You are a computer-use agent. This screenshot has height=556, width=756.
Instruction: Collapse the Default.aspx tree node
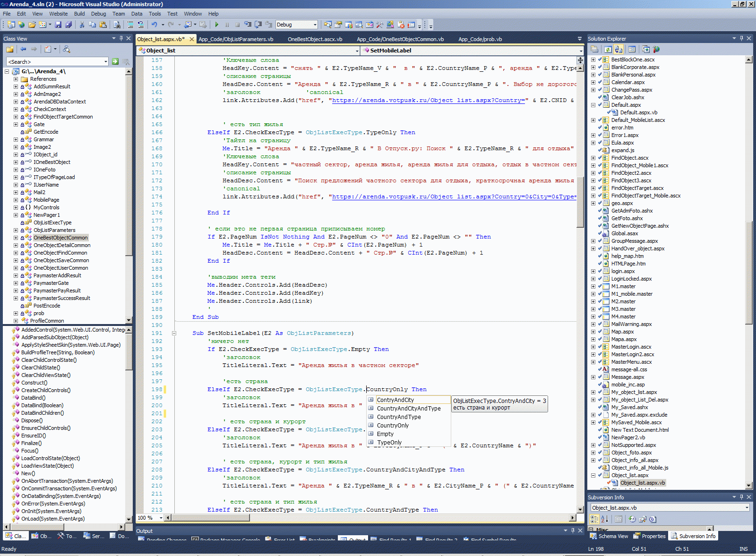(x=593, y=105)
